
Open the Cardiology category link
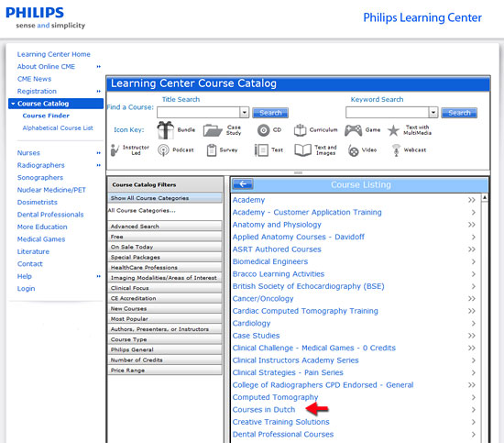[251, 324]
